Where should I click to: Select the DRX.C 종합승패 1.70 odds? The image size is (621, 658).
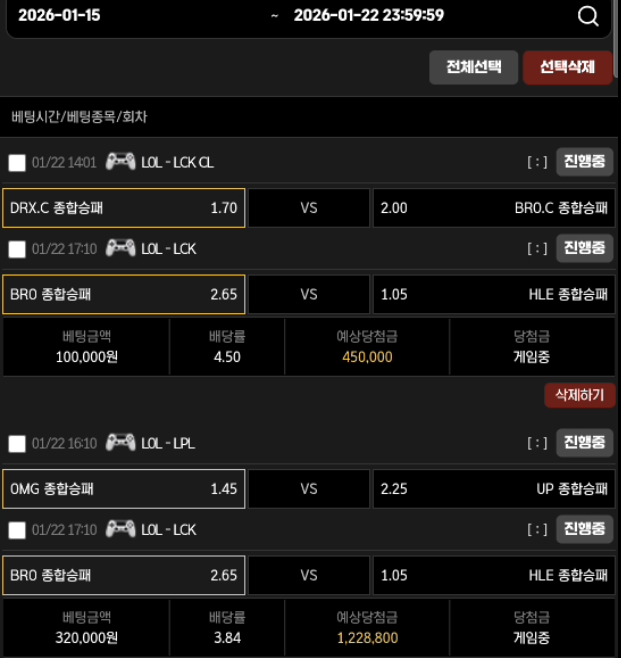click(x=124, y=208)
